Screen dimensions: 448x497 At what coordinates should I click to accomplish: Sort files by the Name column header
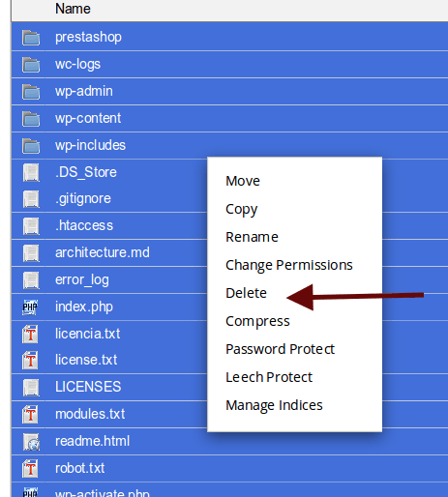73,9
